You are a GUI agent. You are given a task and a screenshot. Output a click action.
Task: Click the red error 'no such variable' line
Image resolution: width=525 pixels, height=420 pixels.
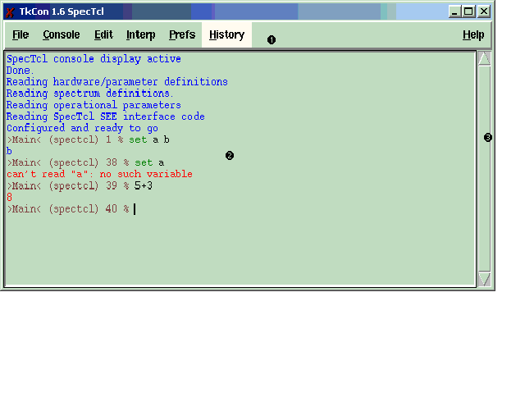tap(99, 174)
